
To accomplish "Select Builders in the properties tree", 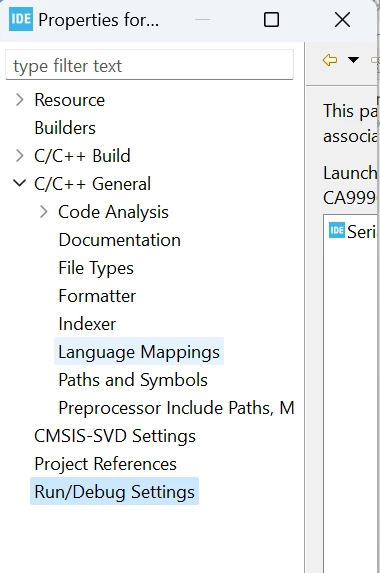I will [65, 128].
